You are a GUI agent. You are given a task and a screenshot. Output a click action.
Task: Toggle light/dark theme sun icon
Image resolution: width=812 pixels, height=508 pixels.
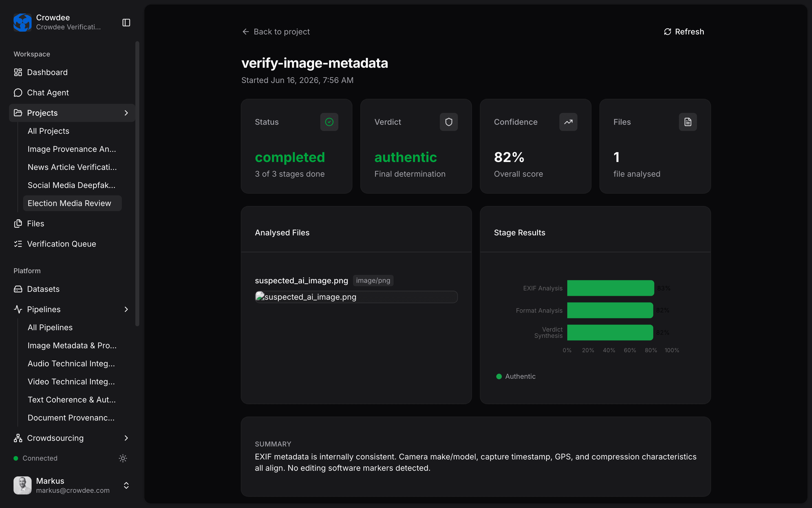tap(123, 458)
